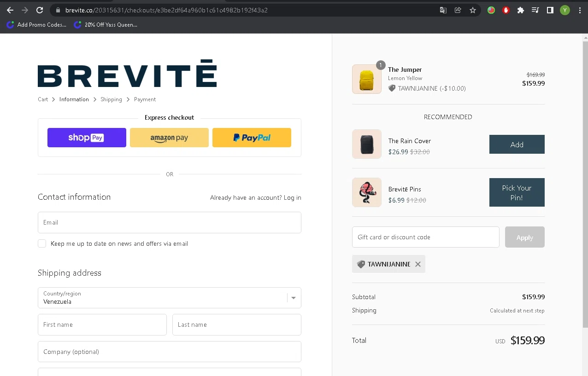Viewport: 588px width, 376px height.
Task: Click the page vertical scrollbar
Action: point(585,184)
